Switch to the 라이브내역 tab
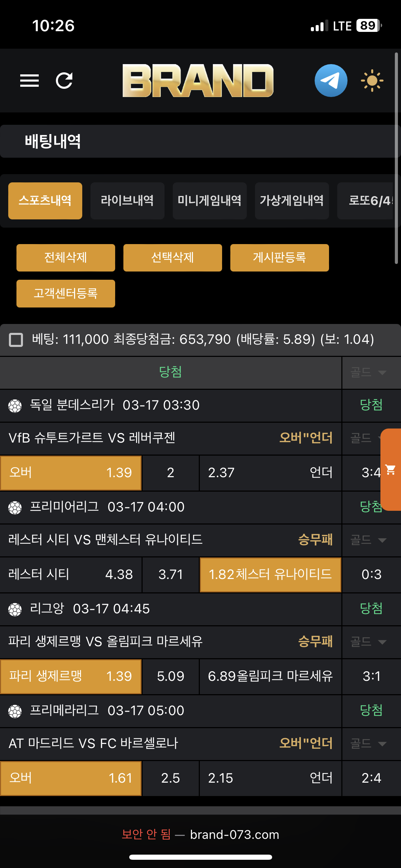 pos(127,201)
